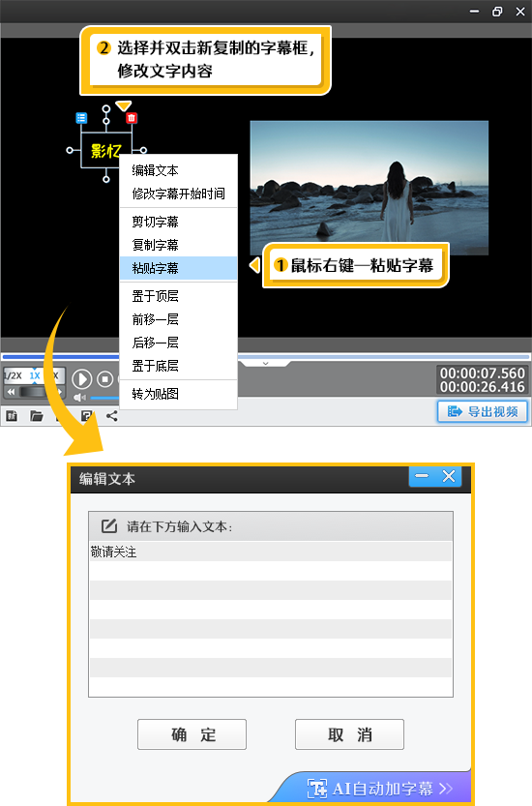532x806 pixels.
Task: Click the help question-mark icon
Action: click(87, 416)
